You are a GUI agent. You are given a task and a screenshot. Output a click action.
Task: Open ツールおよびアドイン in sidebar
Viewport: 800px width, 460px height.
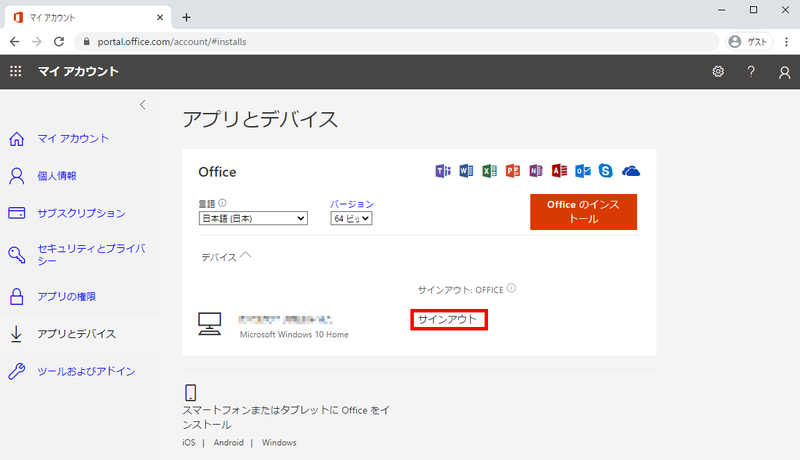(x=86, y=371)
